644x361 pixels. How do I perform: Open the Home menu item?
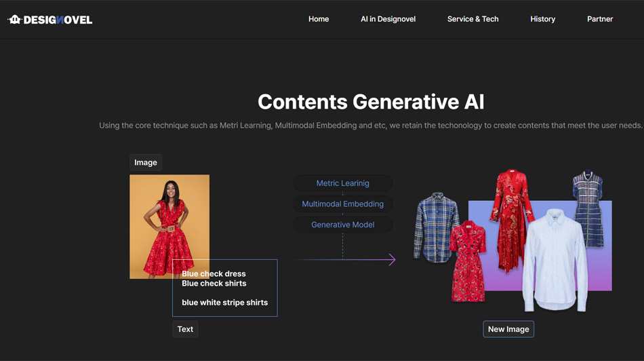319,19
